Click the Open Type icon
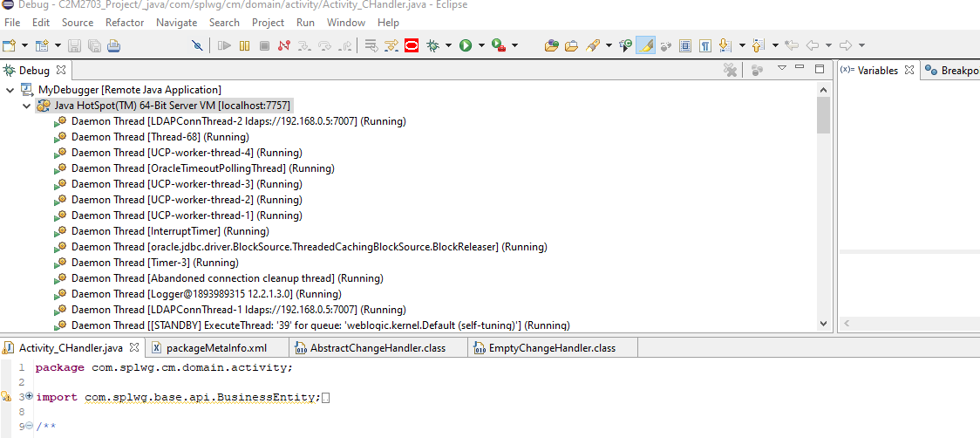980x438 pixels. [551, 45]
